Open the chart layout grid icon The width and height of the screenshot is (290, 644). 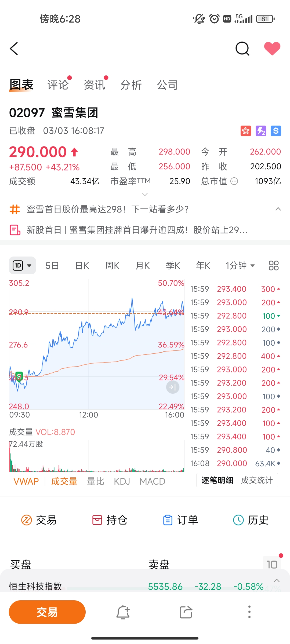(274, 266)
